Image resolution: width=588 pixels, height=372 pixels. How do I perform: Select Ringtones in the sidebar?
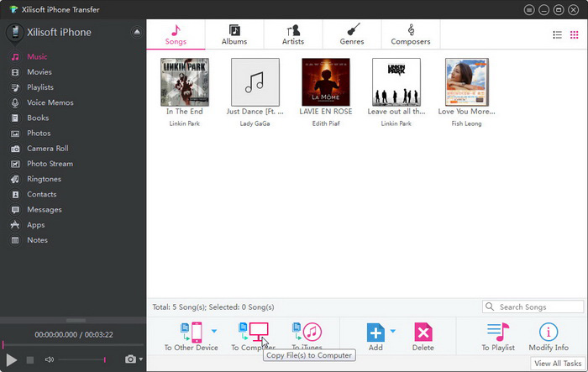[45, 179]
